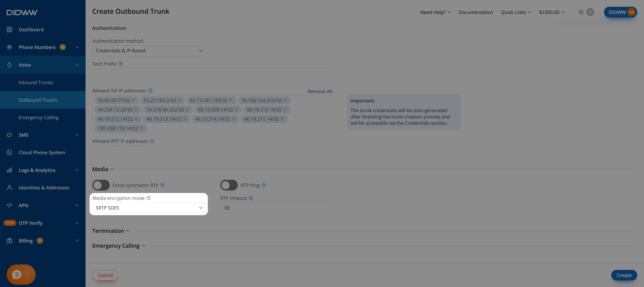The height and width of the screenshot is (287, 644).
Task: Click the SMS chat bubble icon
Action: (9, 135)
